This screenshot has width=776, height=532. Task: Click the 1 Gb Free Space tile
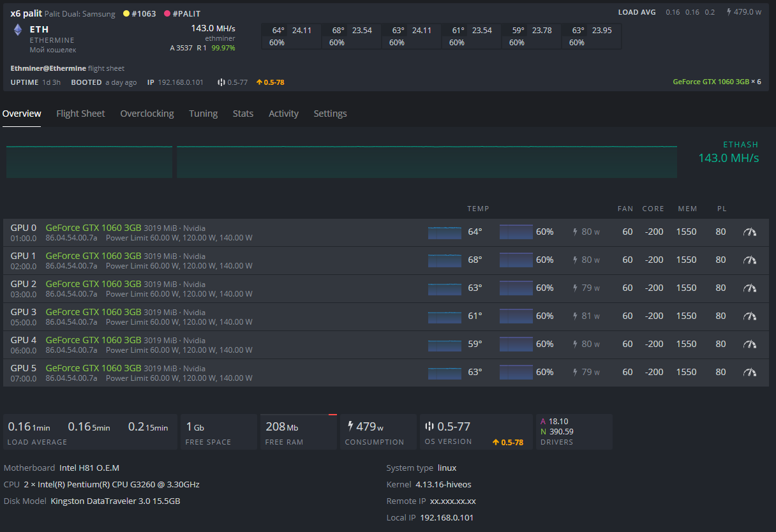coord(218,432)
